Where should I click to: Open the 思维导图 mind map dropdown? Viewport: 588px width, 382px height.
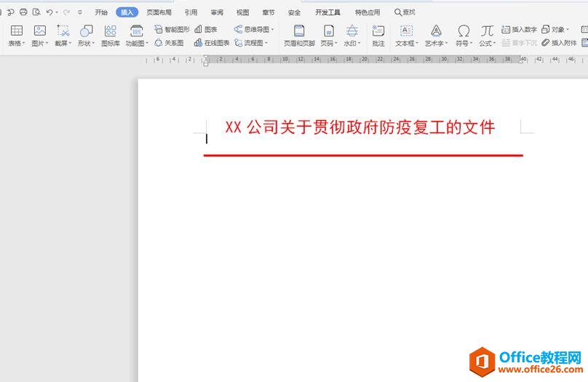254,29
